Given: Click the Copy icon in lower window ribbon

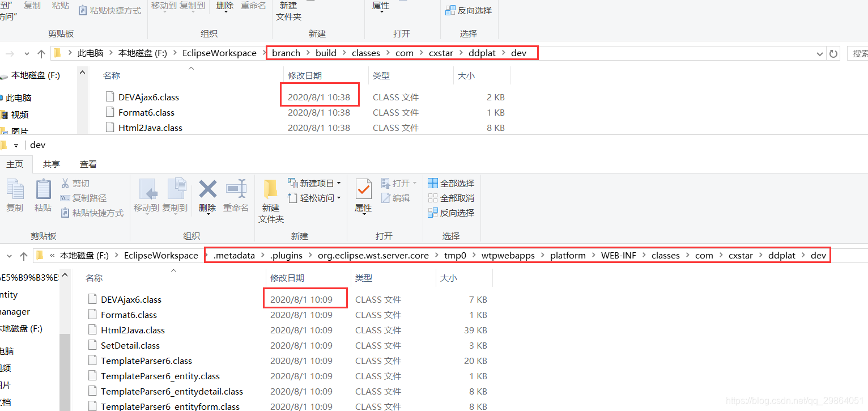Looking at the screenshot, I should click(x=15, y=189).
